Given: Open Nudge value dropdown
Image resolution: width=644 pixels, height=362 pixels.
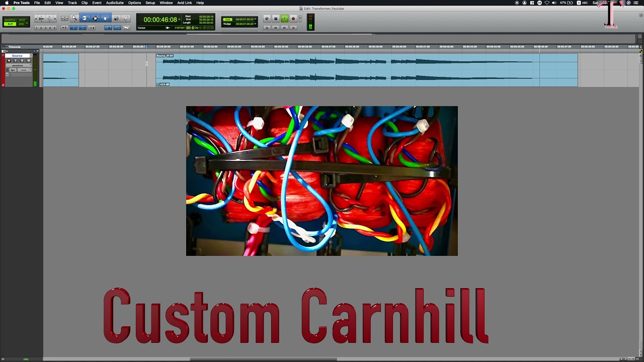Looking at the screenshot, I should pos(256,24).
